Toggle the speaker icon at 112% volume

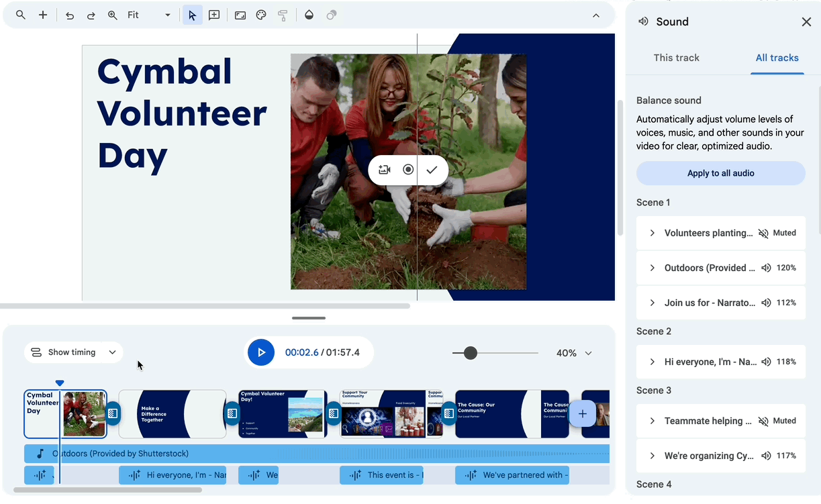[x=766, y=303]
